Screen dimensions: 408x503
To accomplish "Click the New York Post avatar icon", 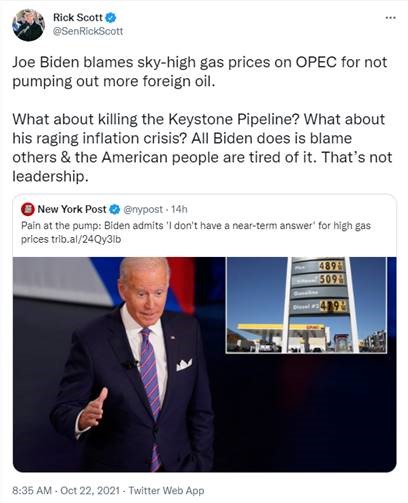I will pyautogui.click(x=28, y=209).
